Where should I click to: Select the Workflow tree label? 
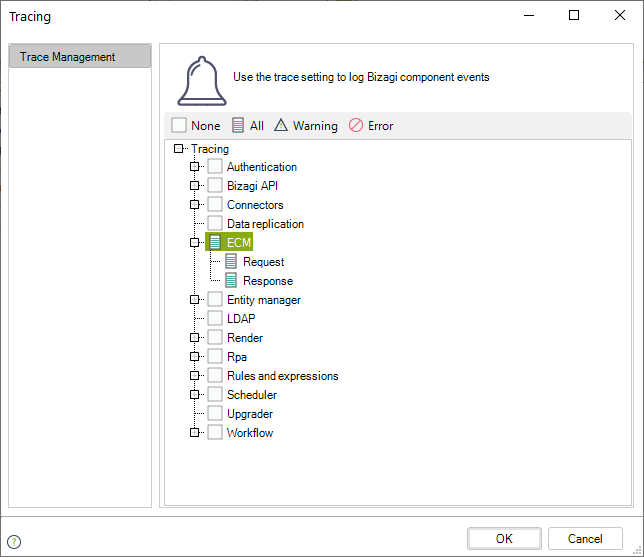pyautogui.click(x=250, y=433)
